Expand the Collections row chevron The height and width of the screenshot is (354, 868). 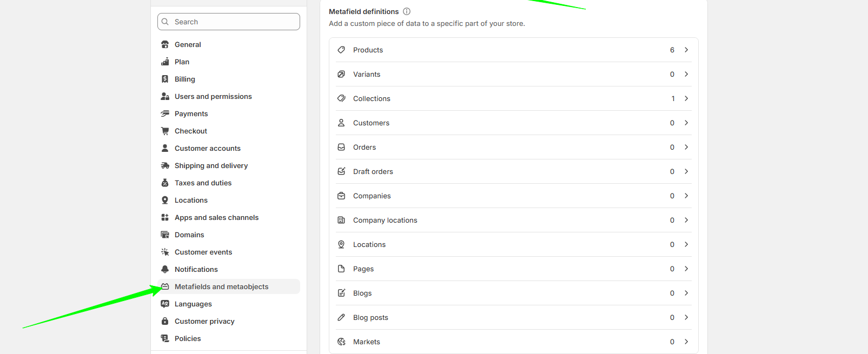point(686,98)
